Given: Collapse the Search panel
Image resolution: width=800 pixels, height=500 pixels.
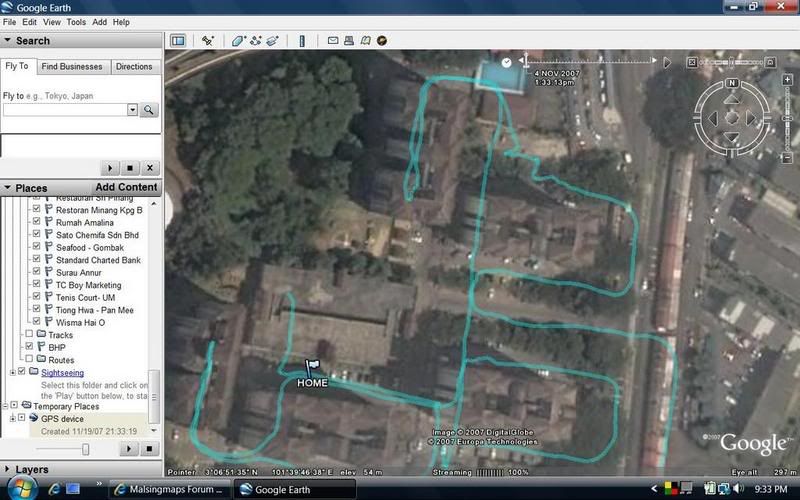Looking at the screenshot, I should (7, 40).
